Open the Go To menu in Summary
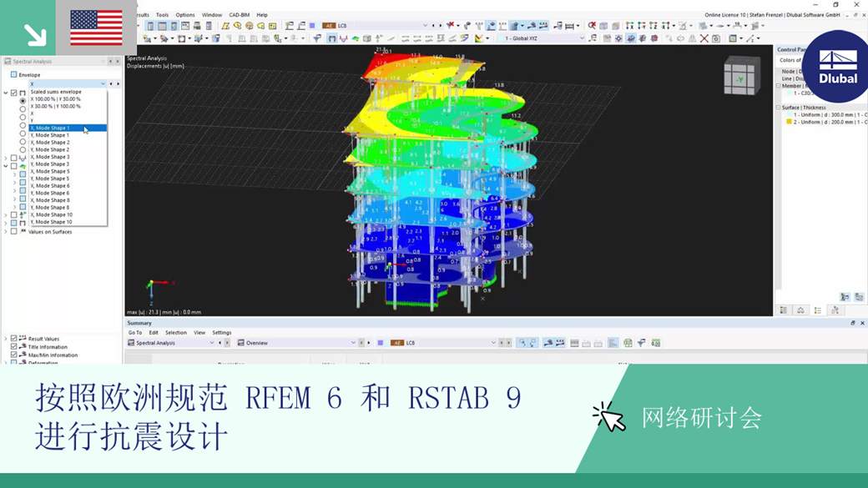 tap(135, 333)
